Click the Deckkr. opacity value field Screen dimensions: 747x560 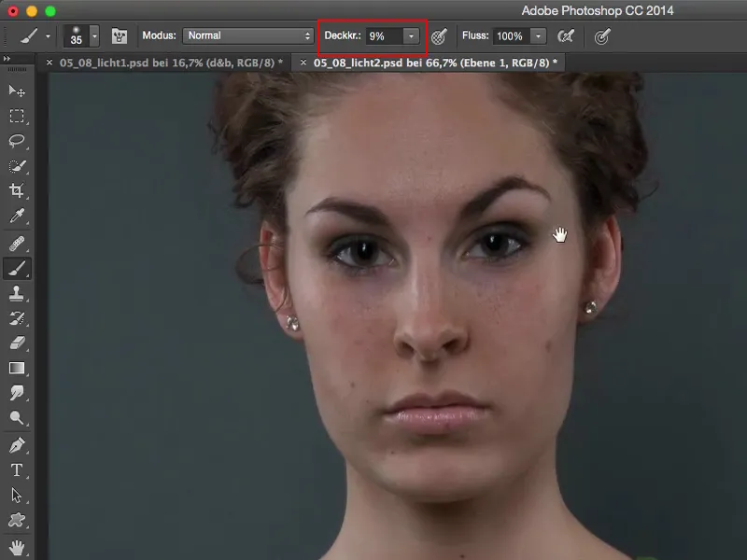point(385,36)
